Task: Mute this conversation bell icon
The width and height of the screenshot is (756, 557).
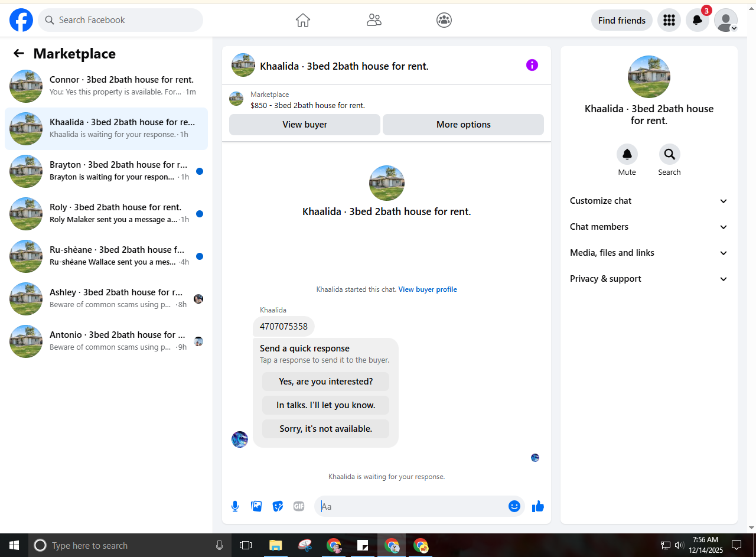Action: [x=627, y=154]
